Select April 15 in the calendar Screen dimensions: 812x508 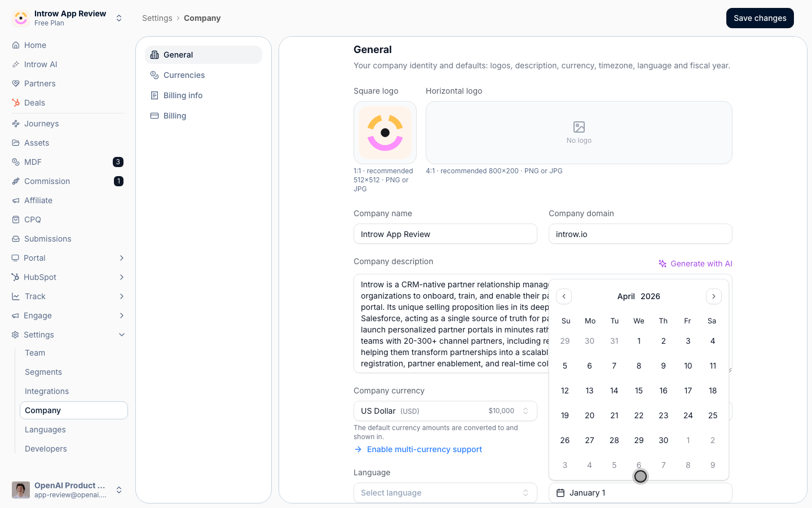tap(639, 391)
